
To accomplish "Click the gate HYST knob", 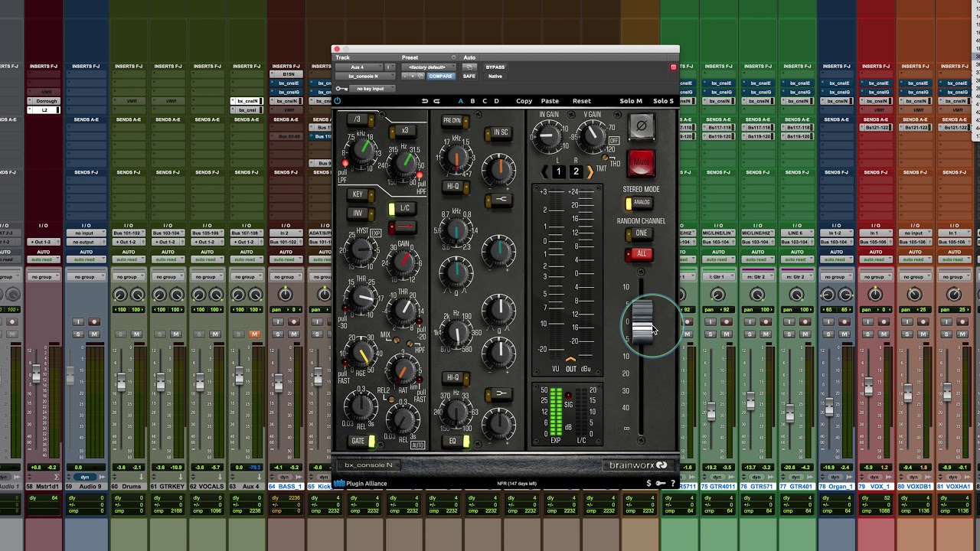I will (x=363, y=249).
